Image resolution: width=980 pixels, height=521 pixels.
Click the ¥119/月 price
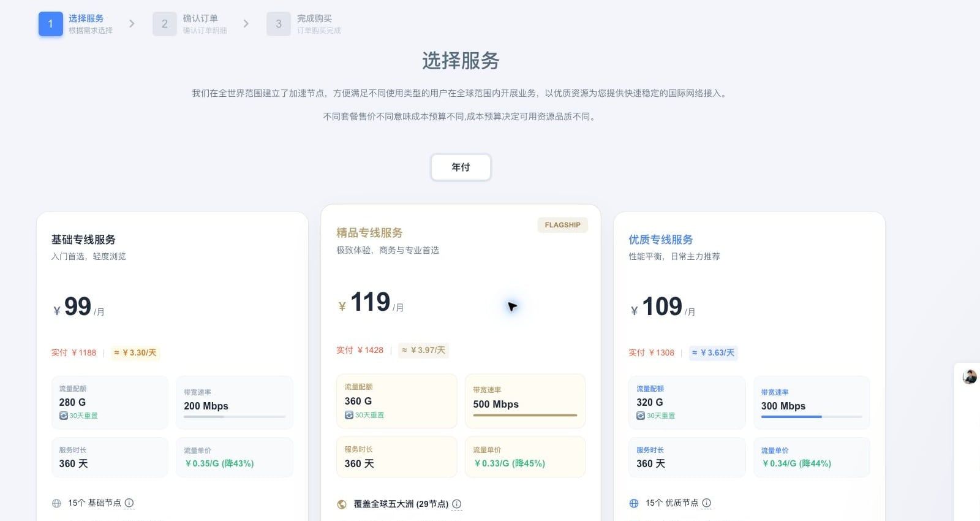[x=371, y=302]
